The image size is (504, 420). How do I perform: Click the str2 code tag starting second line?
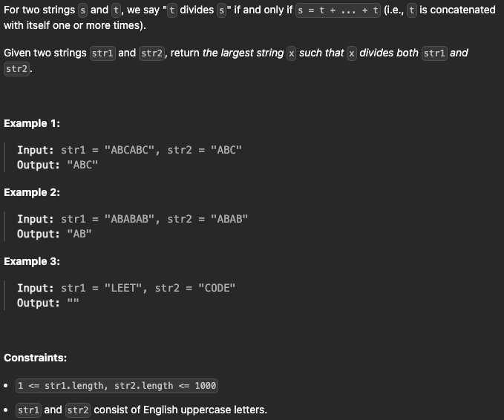pos(17,69)
